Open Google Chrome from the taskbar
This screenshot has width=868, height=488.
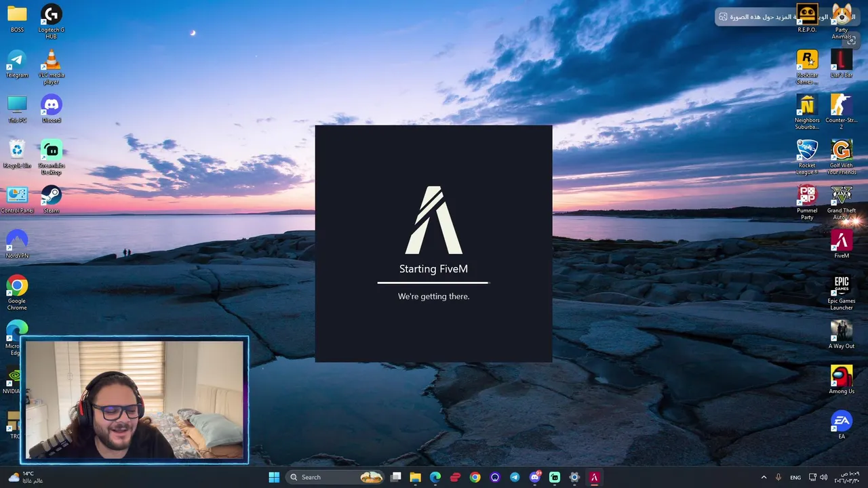475,477
